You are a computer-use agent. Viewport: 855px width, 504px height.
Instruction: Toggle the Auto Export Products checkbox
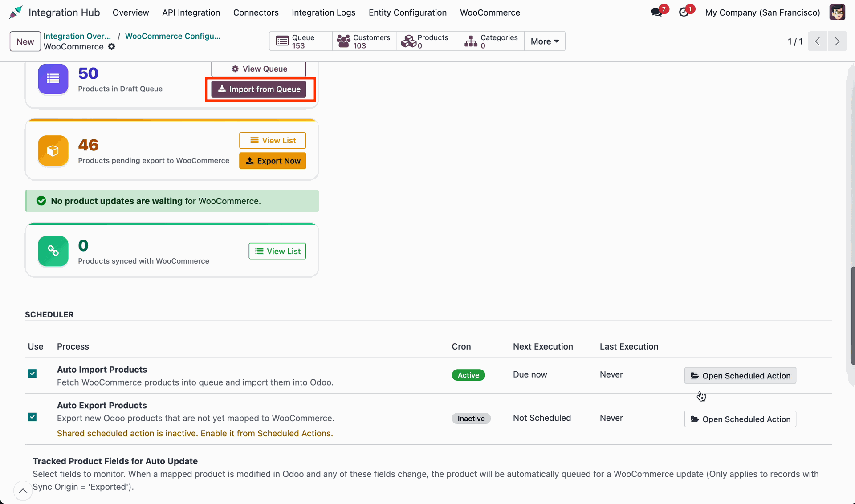click(x=32, y=417)
